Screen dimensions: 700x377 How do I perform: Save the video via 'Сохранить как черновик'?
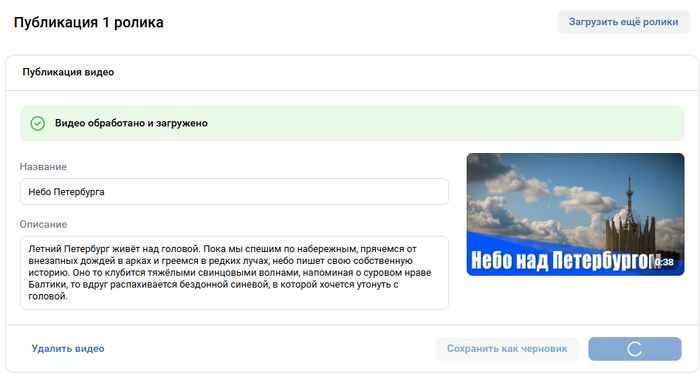[507, 349]
